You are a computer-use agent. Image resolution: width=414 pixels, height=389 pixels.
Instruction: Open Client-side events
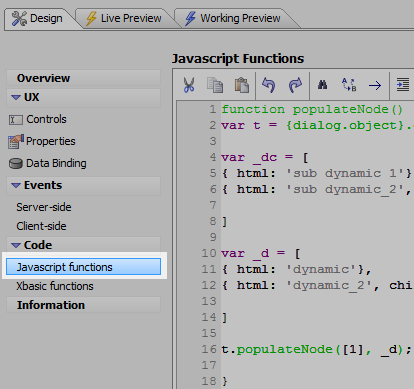coord(41,226)
